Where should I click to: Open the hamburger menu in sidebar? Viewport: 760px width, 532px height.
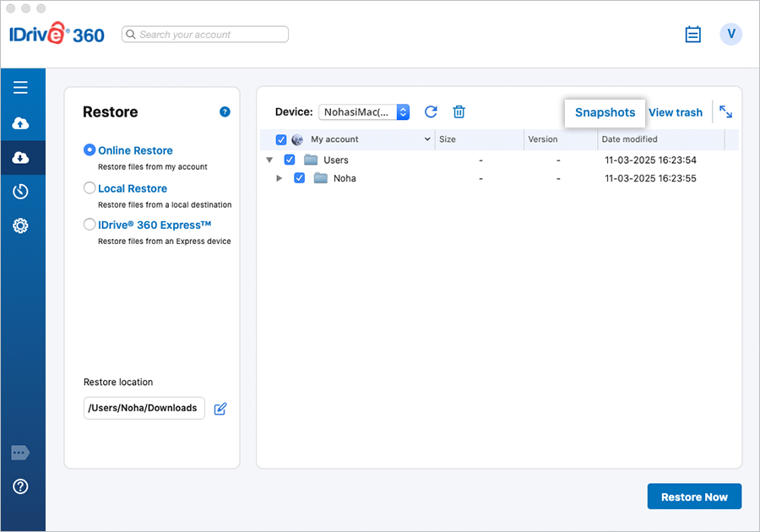pos(20,88)
